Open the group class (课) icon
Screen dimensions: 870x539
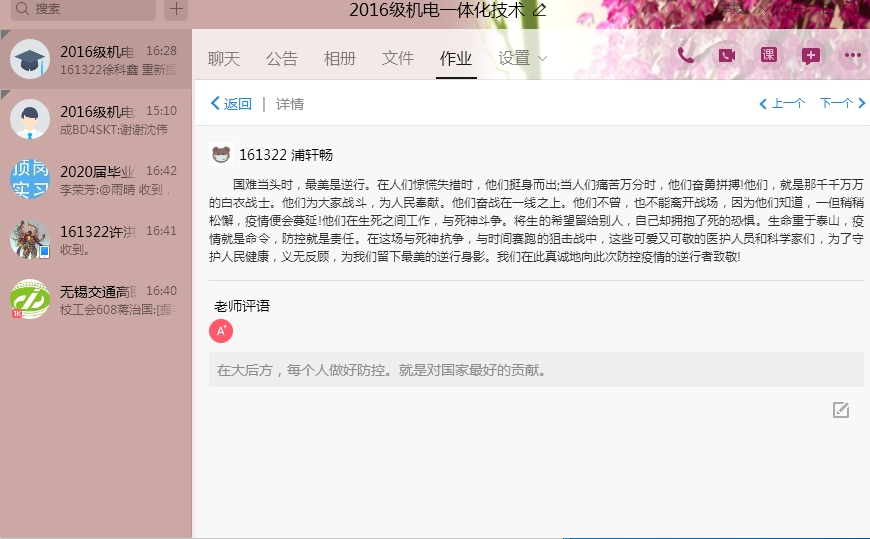pyautogui.click(x=768, y=56)
